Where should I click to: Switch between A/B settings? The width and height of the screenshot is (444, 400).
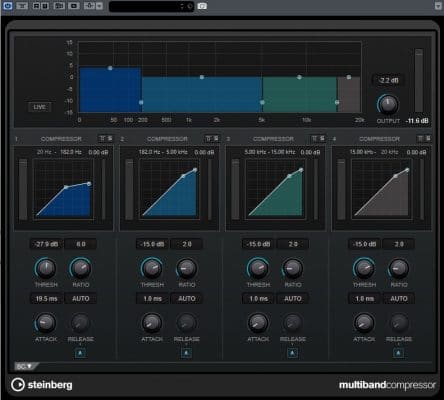(x=59, y=6)
